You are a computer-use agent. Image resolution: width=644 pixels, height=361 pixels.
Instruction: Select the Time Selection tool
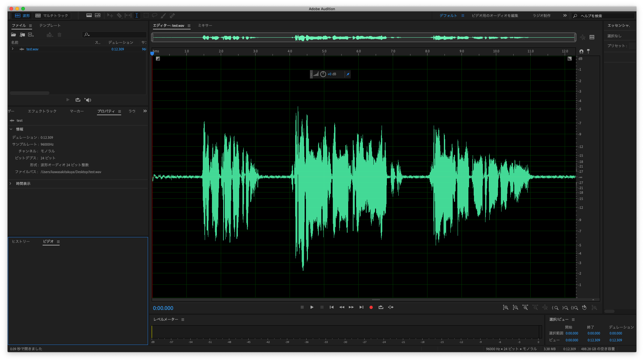tap(137, 15)
